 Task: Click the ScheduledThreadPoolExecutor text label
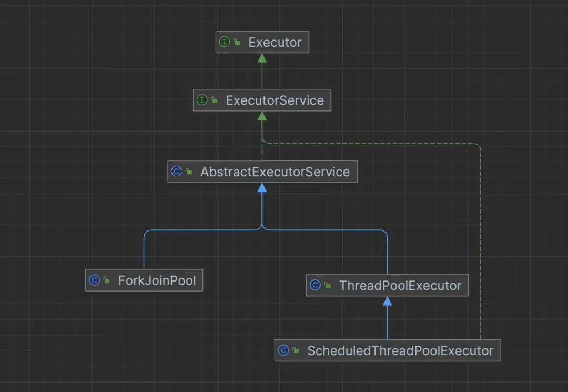click(400, 351)
